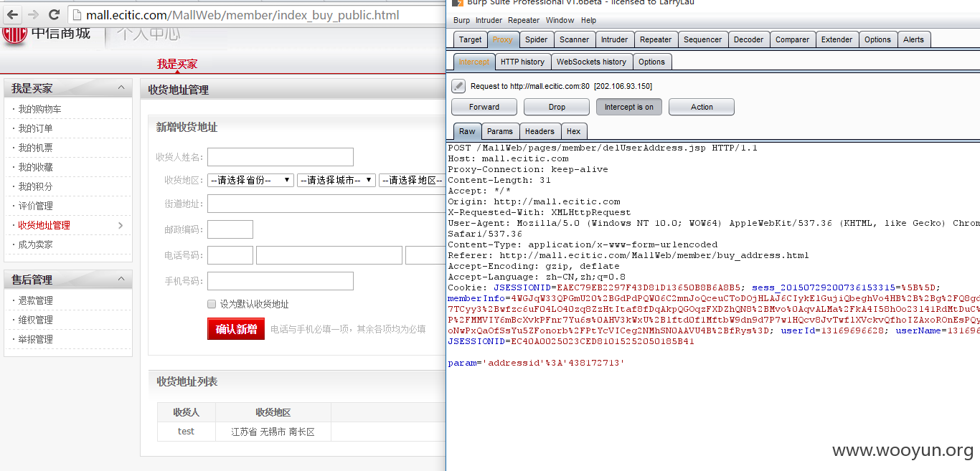Click the test recipient table cell
Viewport: 980px width, 471px height.
point(187,432)
